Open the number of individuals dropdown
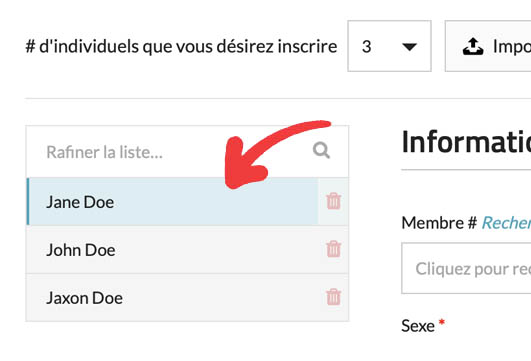 tap(389, 46)
